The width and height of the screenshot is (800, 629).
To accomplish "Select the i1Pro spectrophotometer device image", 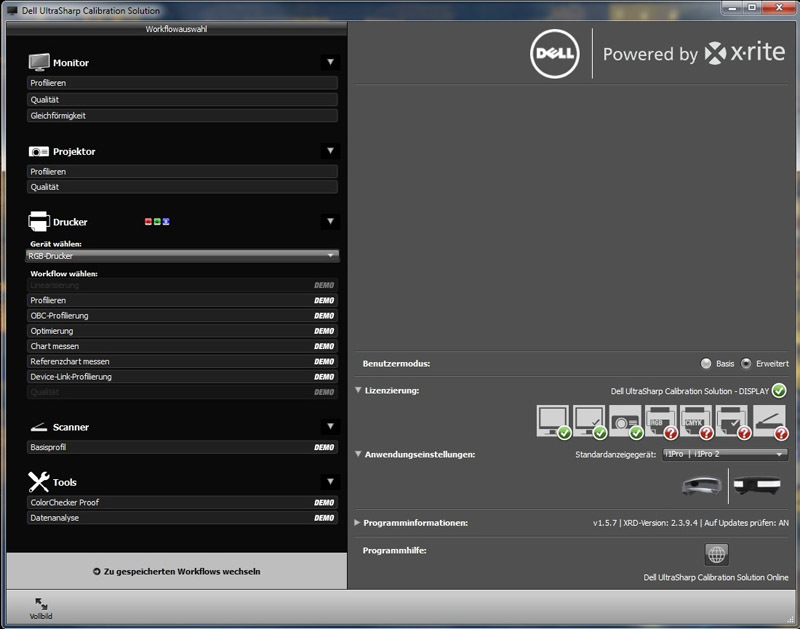I will [x=757, y=485].
